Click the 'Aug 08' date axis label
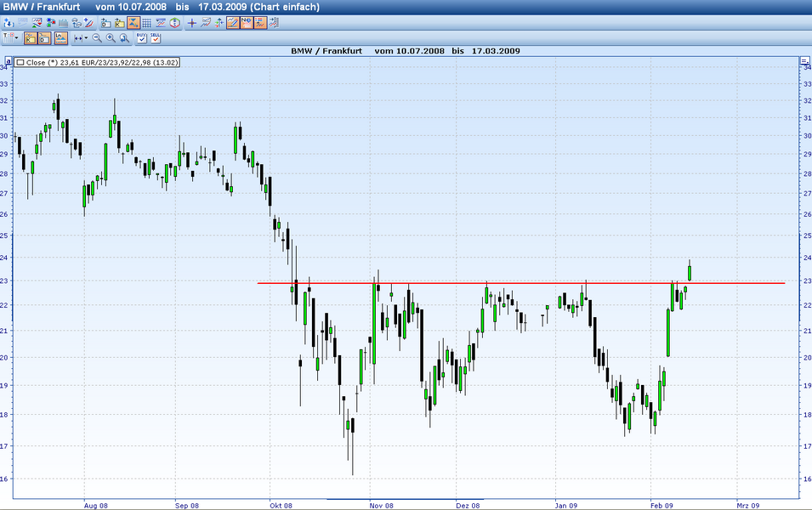 (x=96, y=506)
